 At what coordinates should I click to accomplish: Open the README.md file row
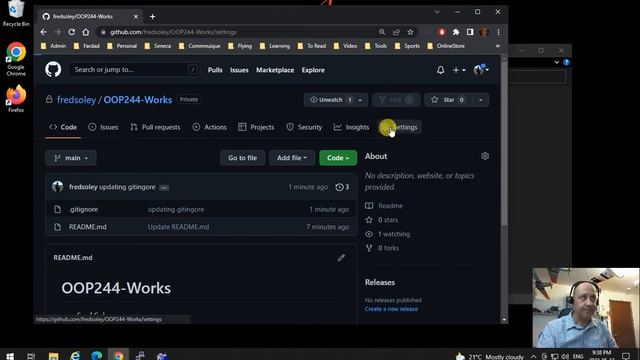pyautogui.click(x=201, y=227)
